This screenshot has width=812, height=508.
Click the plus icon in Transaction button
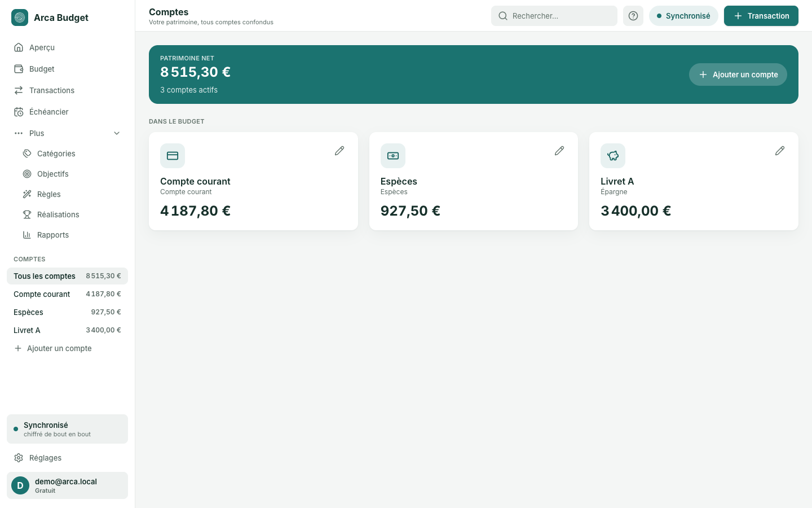pos(738,16)
